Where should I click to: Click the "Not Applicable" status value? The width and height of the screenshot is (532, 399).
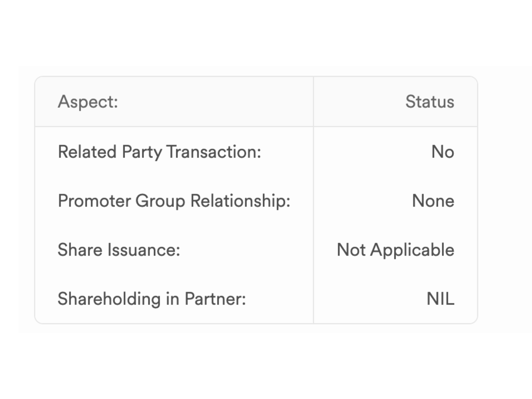pos(395,250)
